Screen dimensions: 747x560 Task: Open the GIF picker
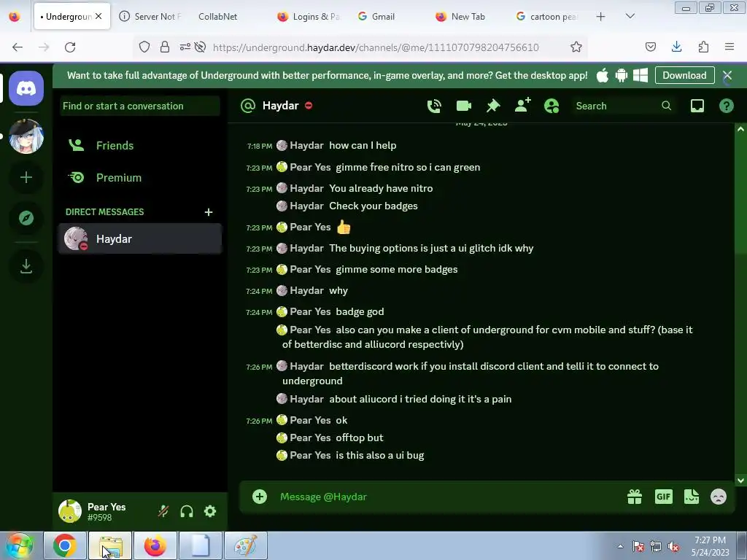pyautogui.click(x=664, y=497)
